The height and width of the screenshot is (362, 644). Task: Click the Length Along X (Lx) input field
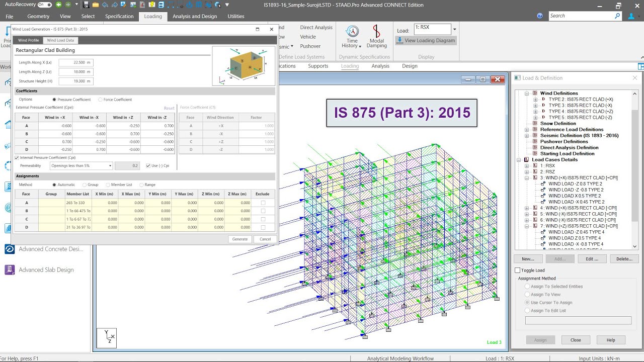pos(76,63)
